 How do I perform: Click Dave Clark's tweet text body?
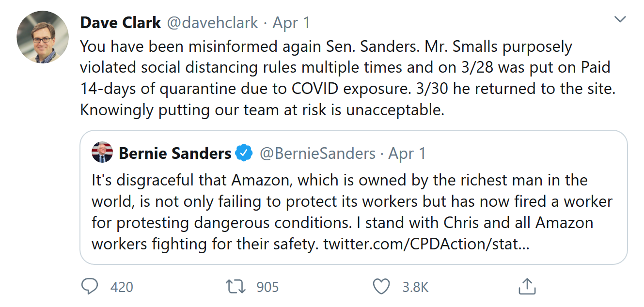(339, 78)
